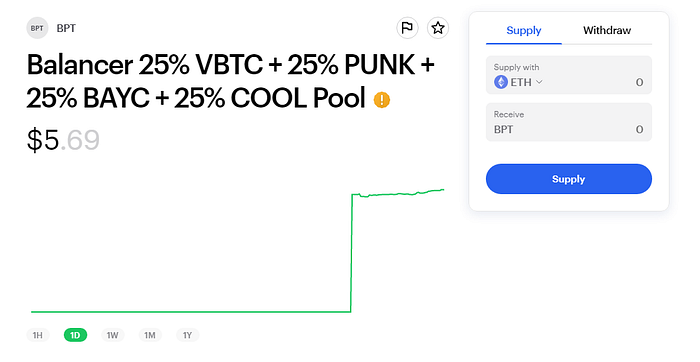Select the 1D chart range
The image size is (700, 362).
pyautogui.click(x=75, y=335)
